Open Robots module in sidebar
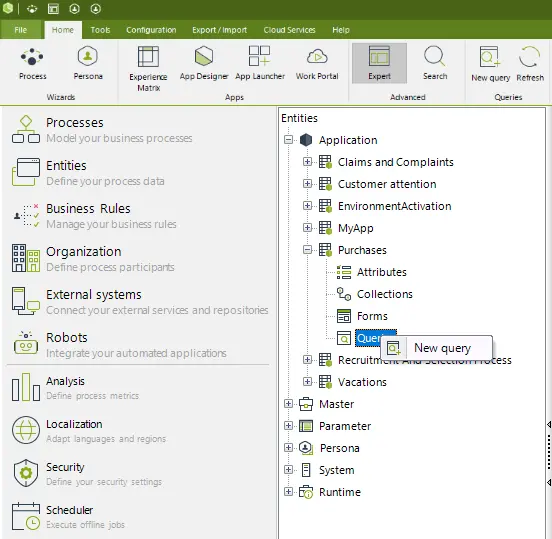552x539 pixels. coord(119,345)
